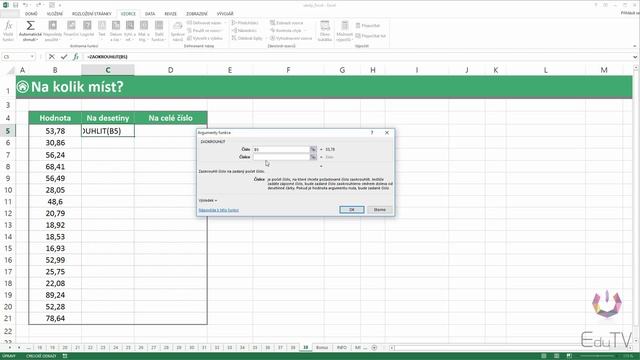This screenshot has height=360, width=640.
Task: Click Přepočítat in the ribbon
Action: pos(368,25)
